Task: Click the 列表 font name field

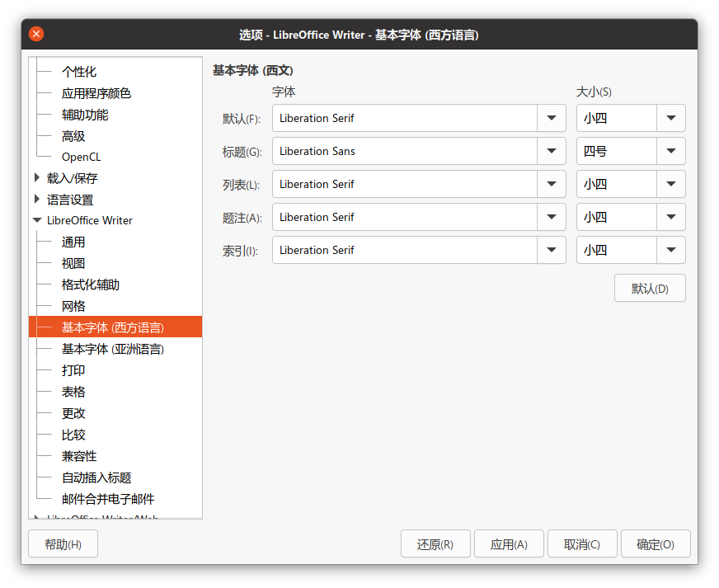Action: click(x=405, y=184)
